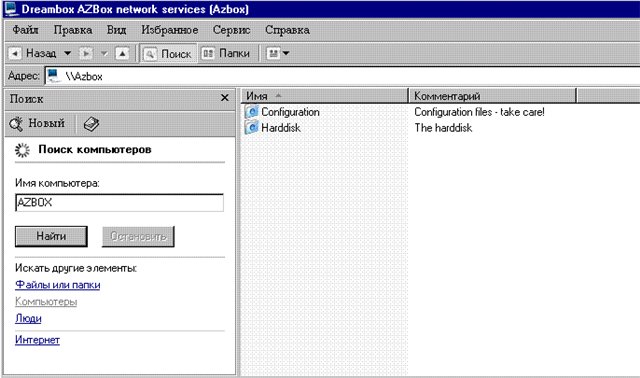Select the Configuration share icon
Image resolution: width=640 pixels, height=378 pixels.
[252, 112]
